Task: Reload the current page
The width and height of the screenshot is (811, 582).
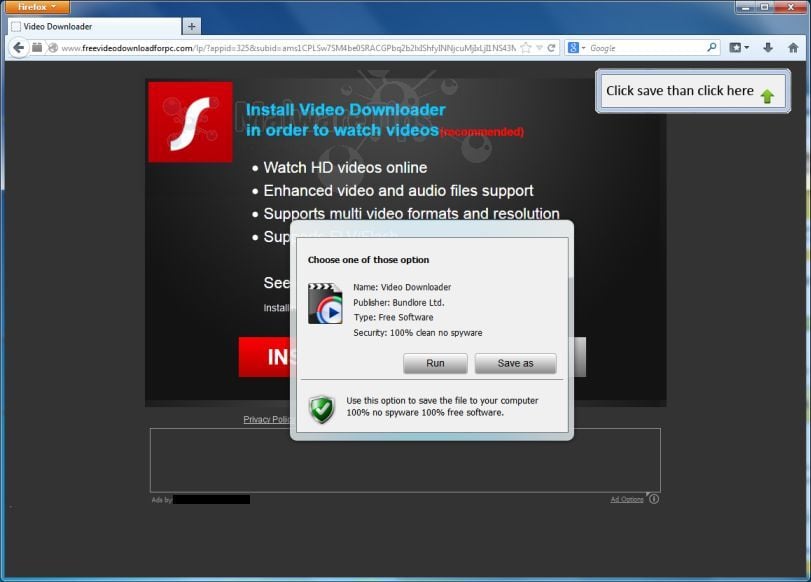Action: 551,48
